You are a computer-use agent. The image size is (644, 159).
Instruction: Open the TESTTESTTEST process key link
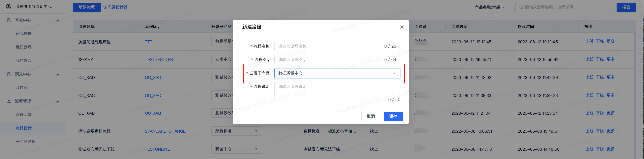click(x=160, y=60)
